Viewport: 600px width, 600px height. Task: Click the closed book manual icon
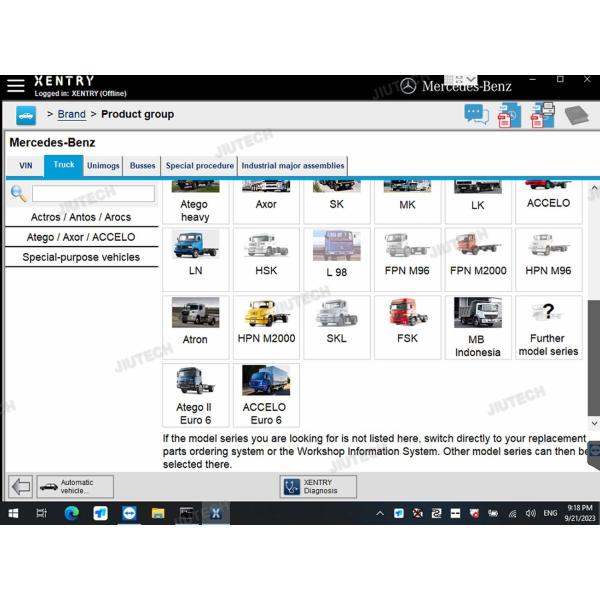pyautogui.click(x=576, y=115)
